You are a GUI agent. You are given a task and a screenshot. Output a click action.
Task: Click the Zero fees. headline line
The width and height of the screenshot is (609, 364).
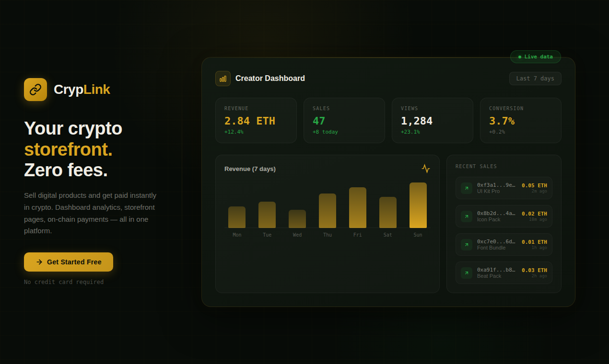click(66, 170)
